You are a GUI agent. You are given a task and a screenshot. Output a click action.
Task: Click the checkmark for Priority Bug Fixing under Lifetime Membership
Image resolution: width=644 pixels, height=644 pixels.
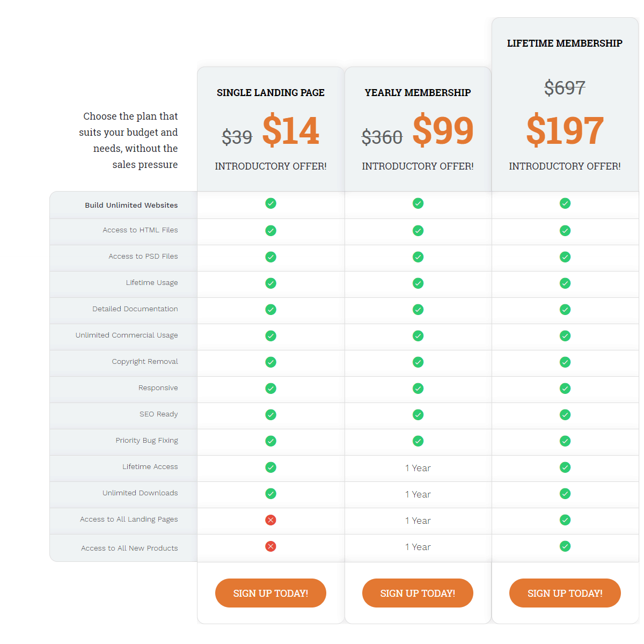pyautogui.click(x=565, y=441)
